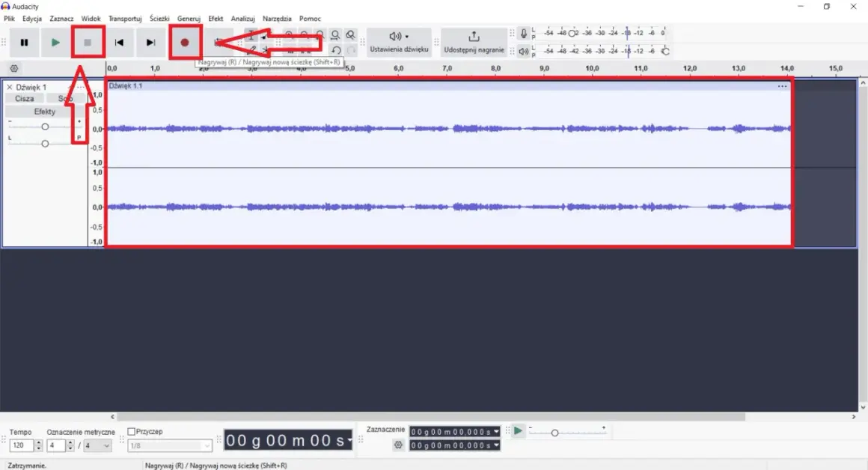Open the Narzędzia menu
Screen dimensions: 868x470
(277, 19)
